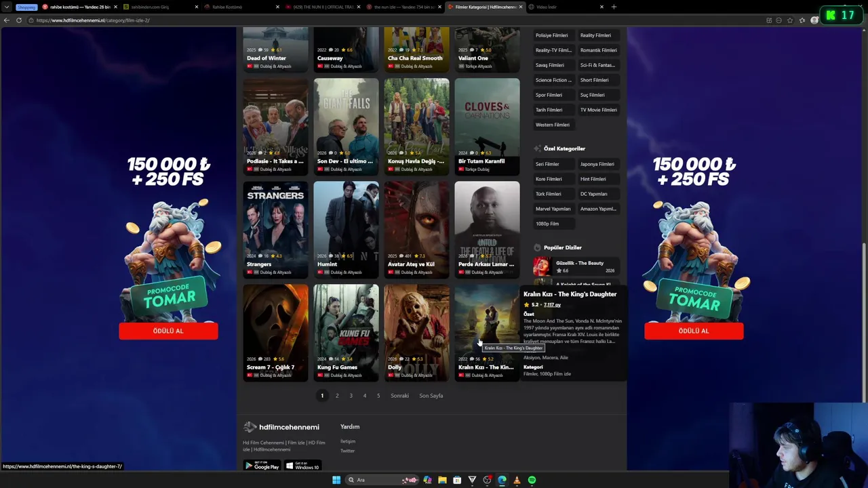Open Güzellik - The Beauty popular series
868x488 pixels.
[576, 266]
